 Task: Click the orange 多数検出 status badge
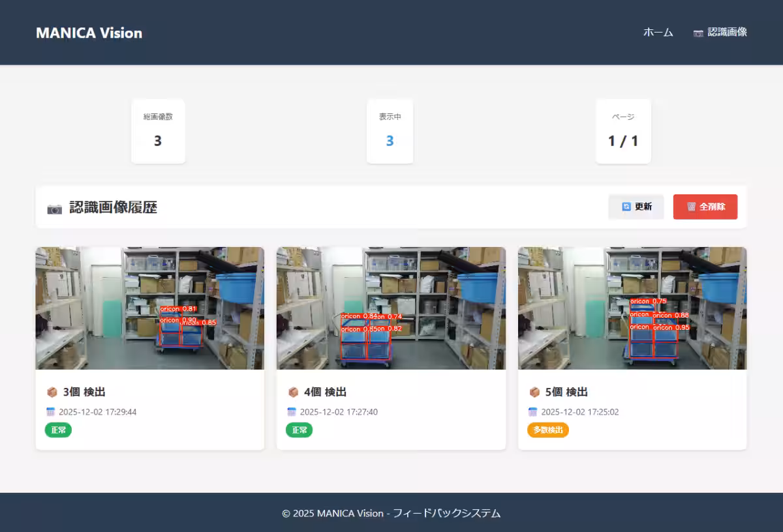548,430
